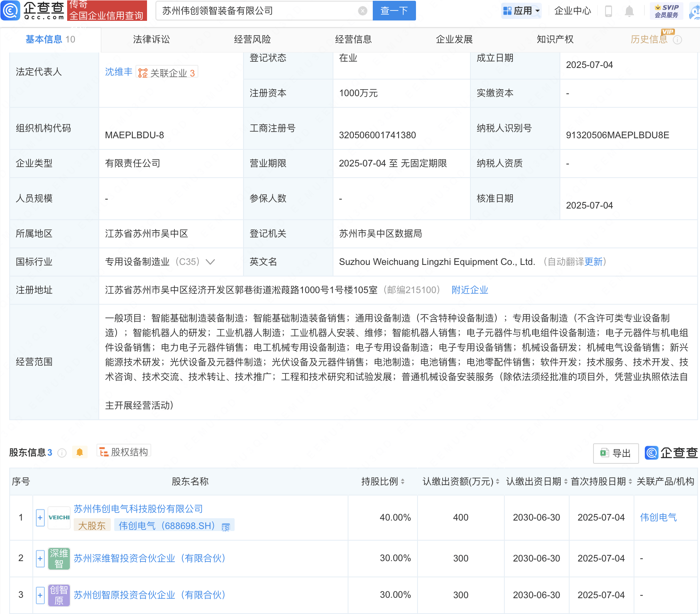The height and width of the screenshot is (614, 700).
Task: Open the notifications bell in header
Action: point(629,11)
